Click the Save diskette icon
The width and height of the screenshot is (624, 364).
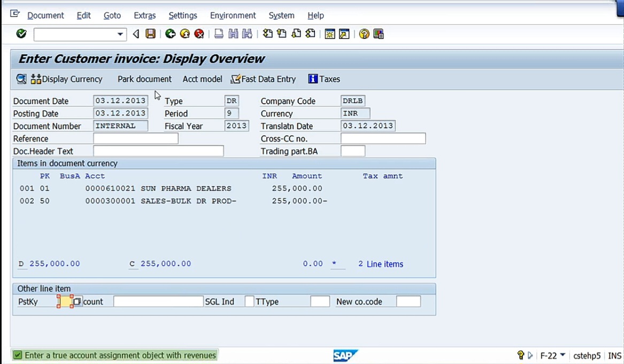coord(150,34)
